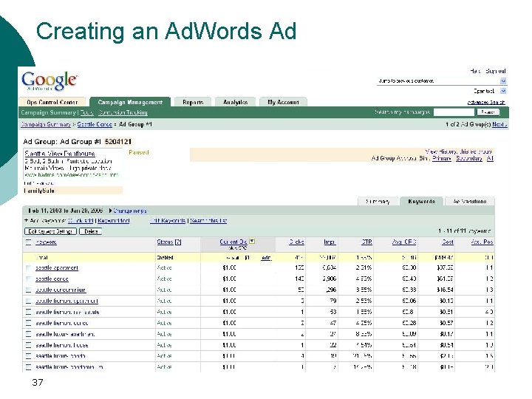Open the seattle condominium keyword link

click(x=61, y=290)
